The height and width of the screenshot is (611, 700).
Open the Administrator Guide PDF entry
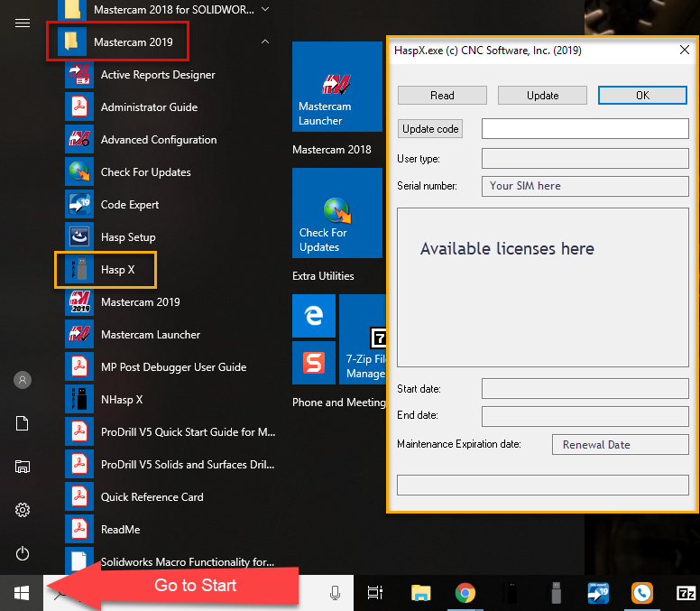coord(170,107)
